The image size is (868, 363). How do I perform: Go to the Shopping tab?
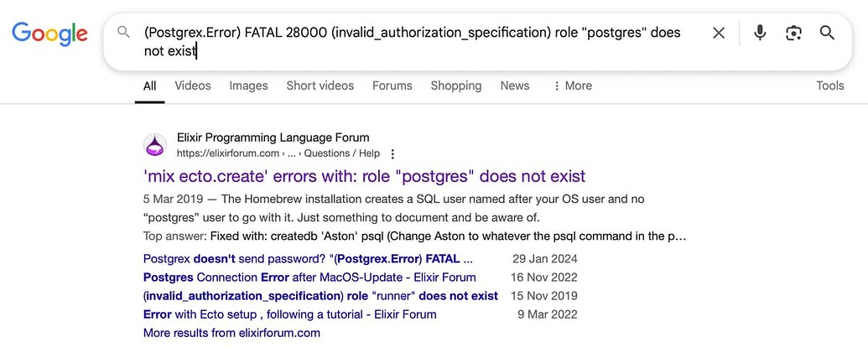tap(456, 86)
